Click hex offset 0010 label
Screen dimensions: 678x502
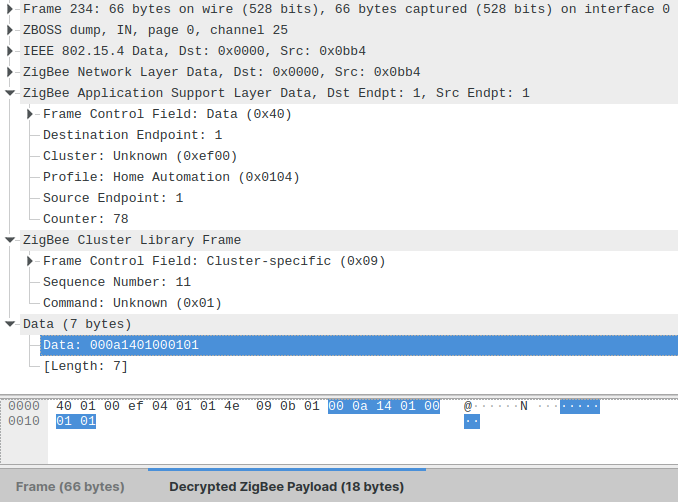pyautogui.click(x=24, y=421)
